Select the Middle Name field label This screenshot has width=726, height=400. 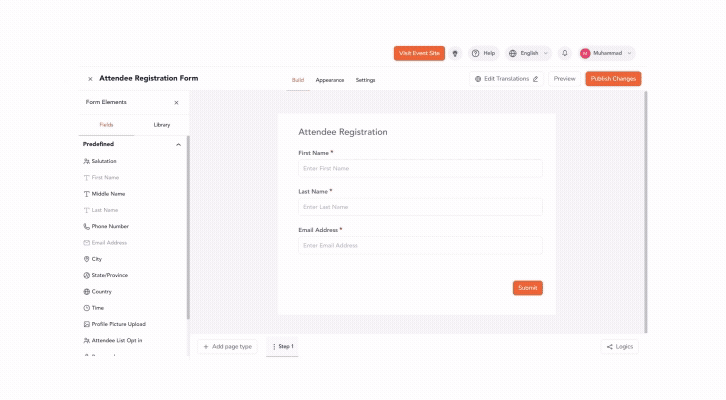pyautogui.click(x=108, y=194)
